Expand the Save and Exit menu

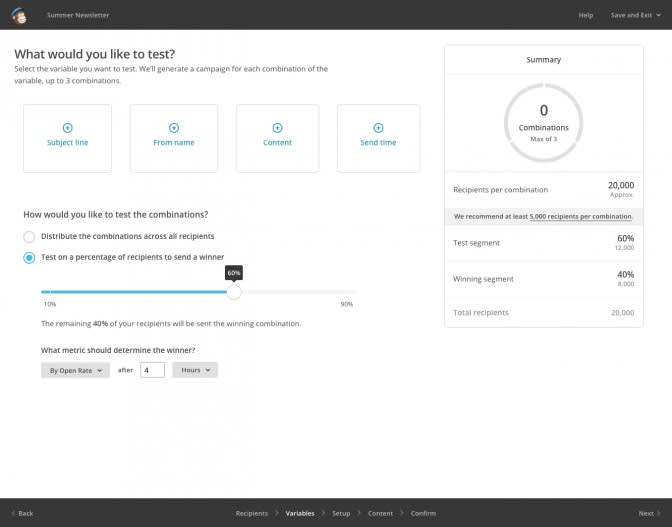[x=634, y=15]
